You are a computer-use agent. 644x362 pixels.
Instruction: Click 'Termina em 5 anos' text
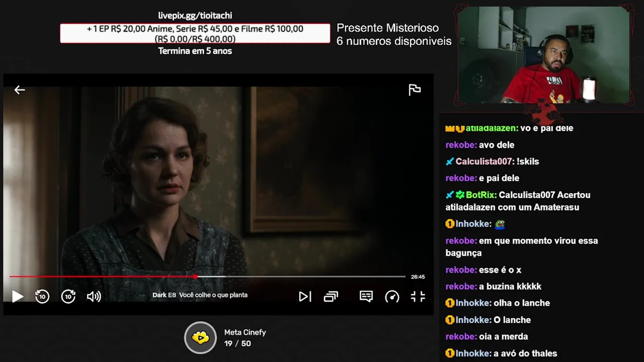pyautogui.click(x=195, y=51)
